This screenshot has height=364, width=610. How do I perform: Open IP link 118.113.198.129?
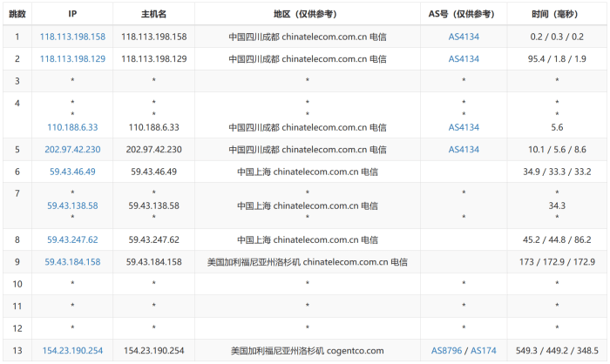[x=72, y=58]
